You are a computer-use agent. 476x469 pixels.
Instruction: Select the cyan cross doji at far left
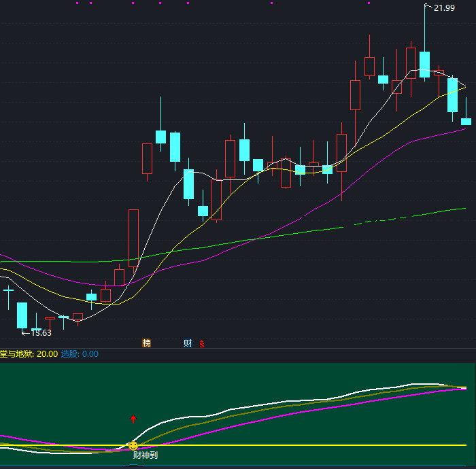point(8,291)
